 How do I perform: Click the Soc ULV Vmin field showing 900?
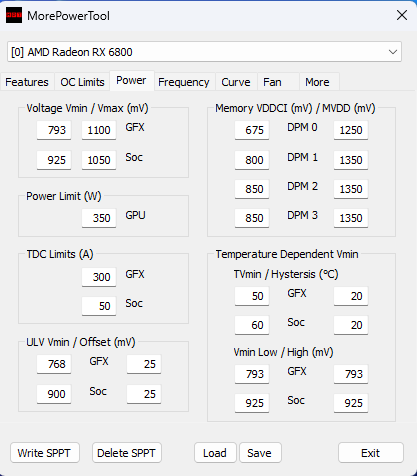[54, 394]
